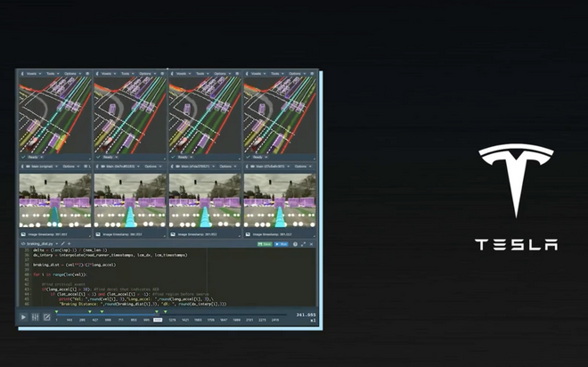Image resolution: width=588 pixels, height=367 pixels.
Task: Add a new script with the plus icon
Action: (x=69, y=244)
